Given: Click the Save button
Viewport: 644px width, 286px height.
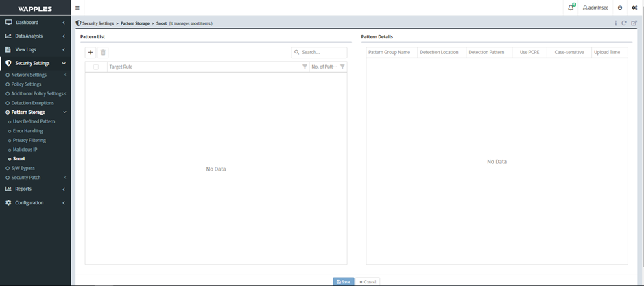Looking at the screenshot, I should 344,281.
